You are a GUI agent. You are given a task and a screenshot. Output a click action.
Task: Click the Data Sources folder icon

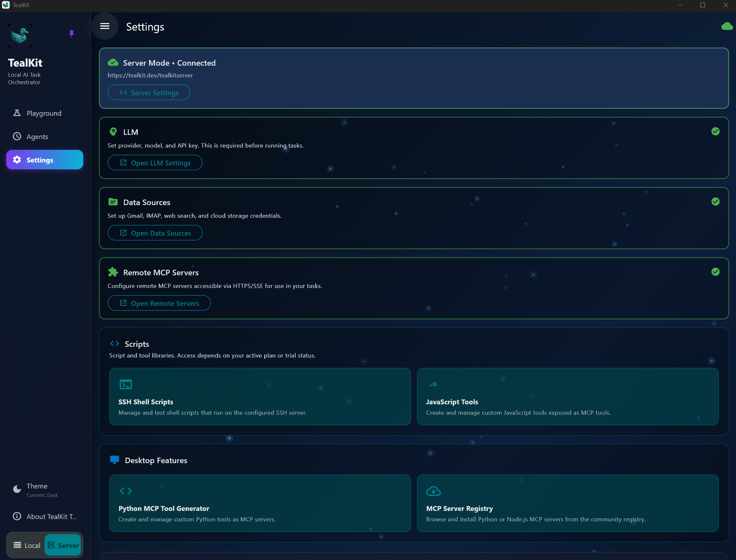click(x=113, y=202)
